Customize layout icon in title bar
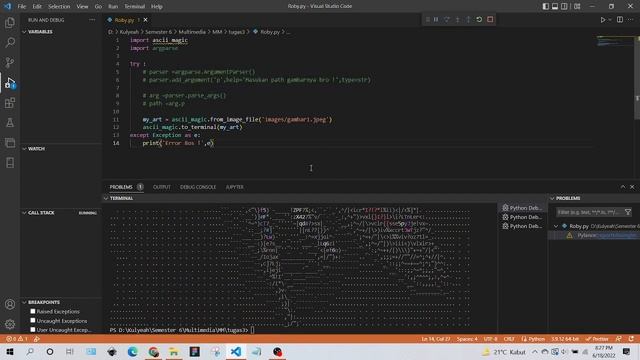The width and height of the screenshot is (640, 360). pyautogui.click(x=577, y=6)
